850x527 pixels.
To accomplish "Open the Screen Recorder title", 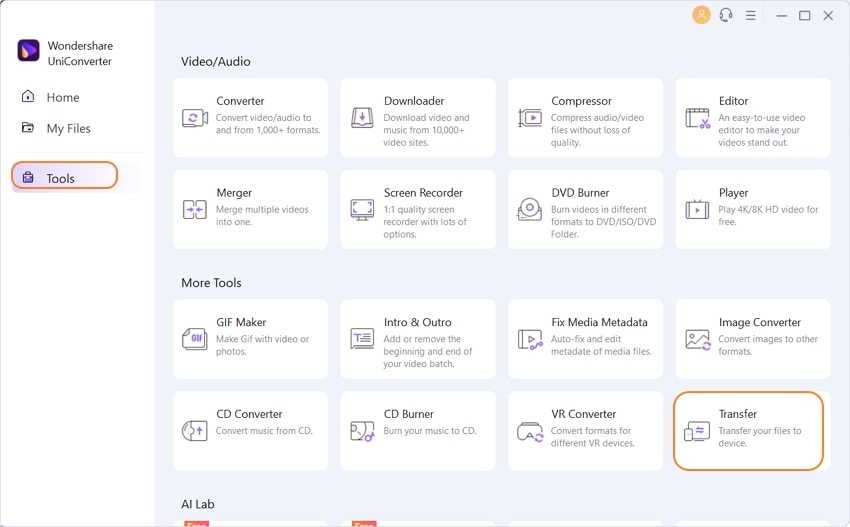I will coord(423,192).
